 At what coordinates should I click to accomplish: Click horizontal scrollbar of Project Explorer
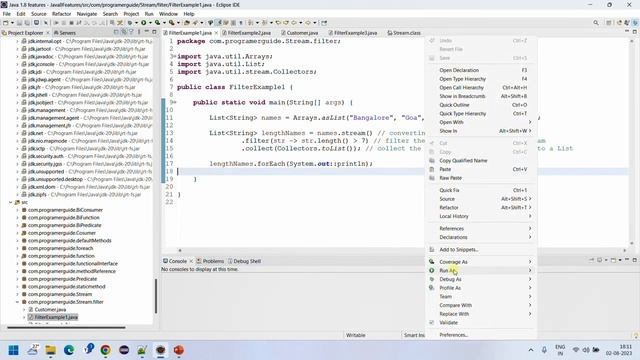[x=67, y=327]
